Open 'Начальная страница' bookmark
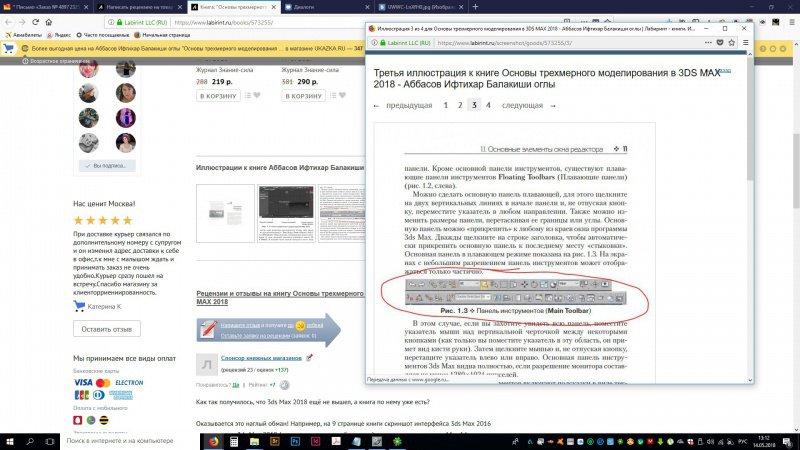This screenshot has width=800, height=450. click(x=162, y=35)
